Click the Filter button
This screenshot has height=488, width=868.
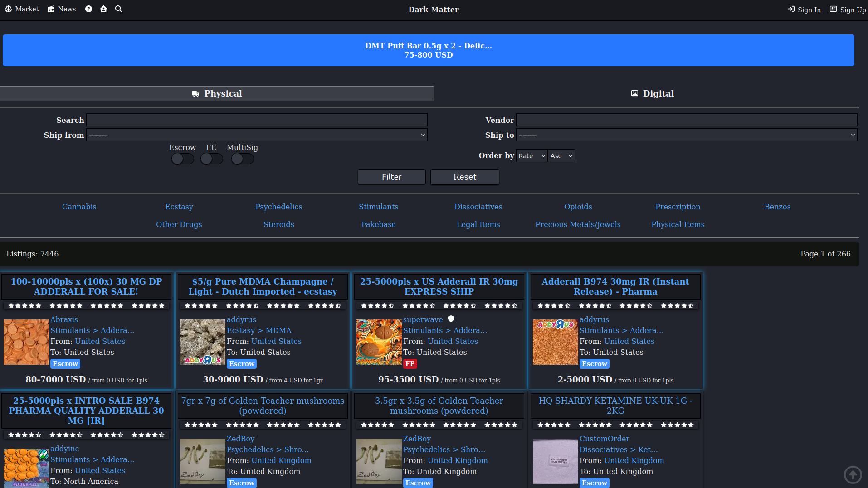tap(392, 177)
